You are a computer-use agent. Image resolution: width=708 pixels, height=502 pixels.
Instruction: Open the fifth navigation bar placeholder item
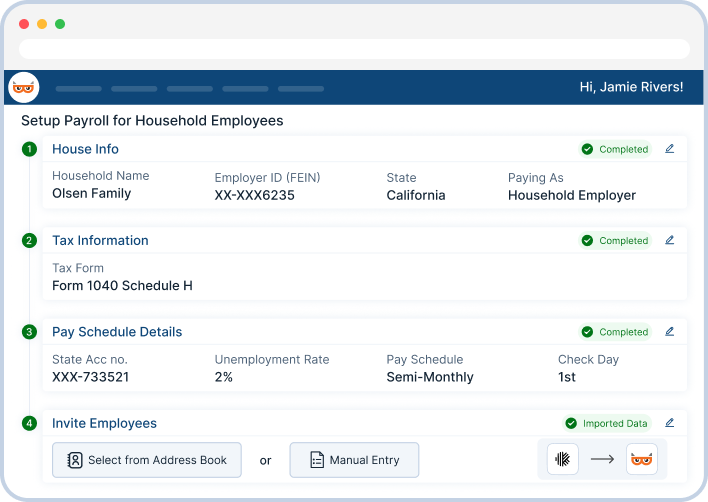(x=301, y=89)
